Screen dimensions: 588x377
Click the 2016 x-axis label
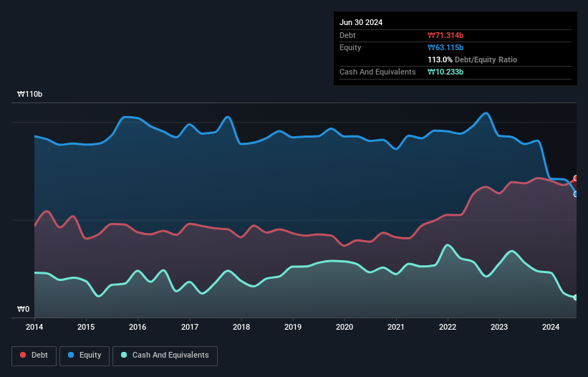[x=138, y=327]
